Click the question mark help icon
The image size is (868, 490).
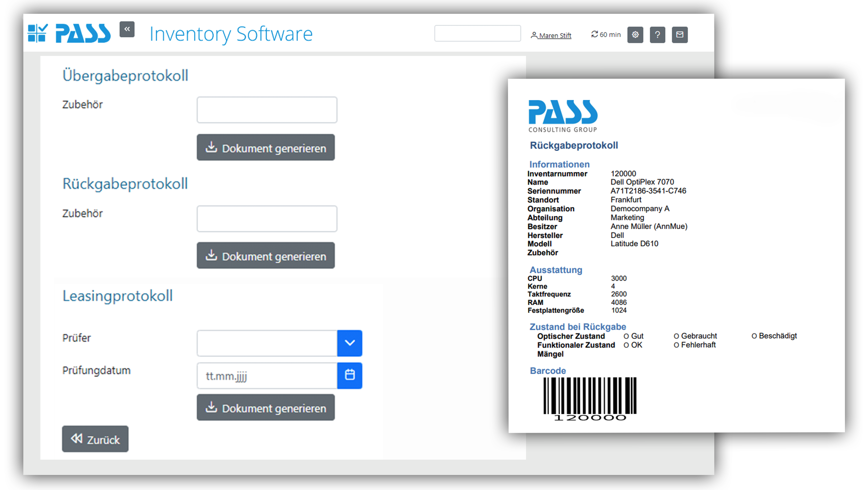(x=657, y=35)
